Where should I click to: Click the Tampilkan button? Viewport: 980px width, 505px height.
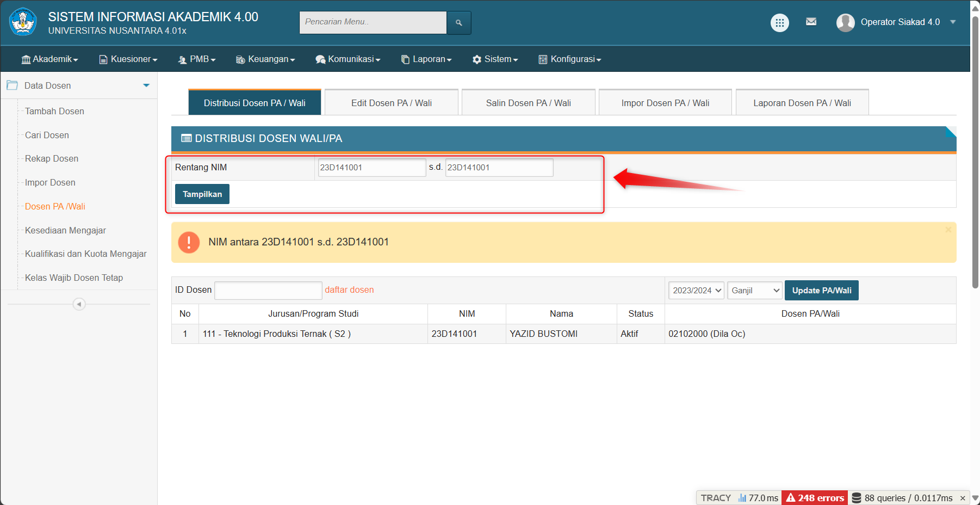tap(202, 194)
